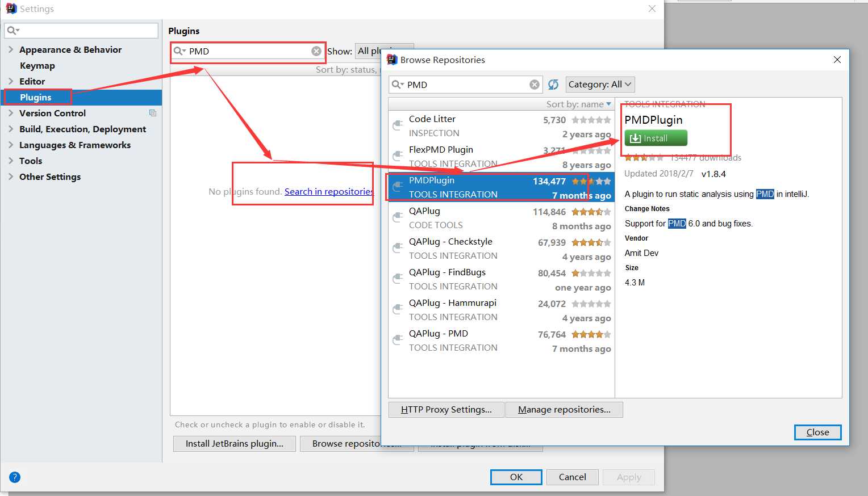868x496 pixels.
Task: Click the QAPlug - FindBugs plugin icon
Action: point(398,278)
